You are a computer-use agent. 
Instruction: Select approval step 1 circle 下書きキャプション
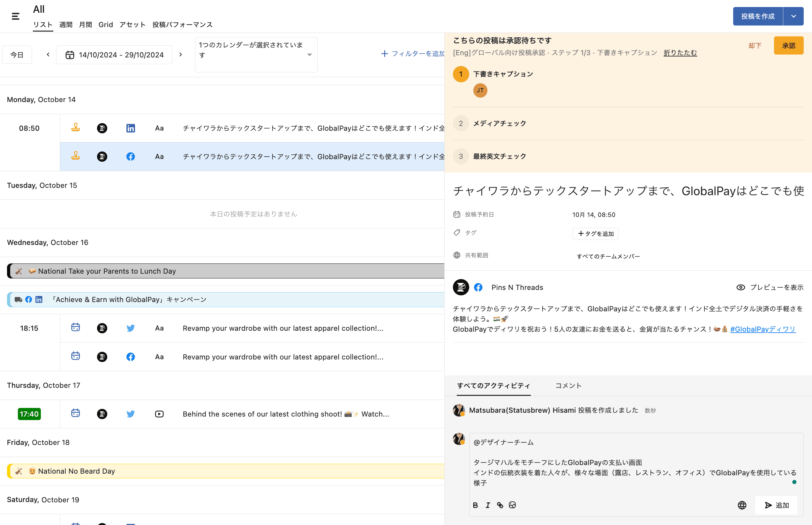tap(461, 74)
